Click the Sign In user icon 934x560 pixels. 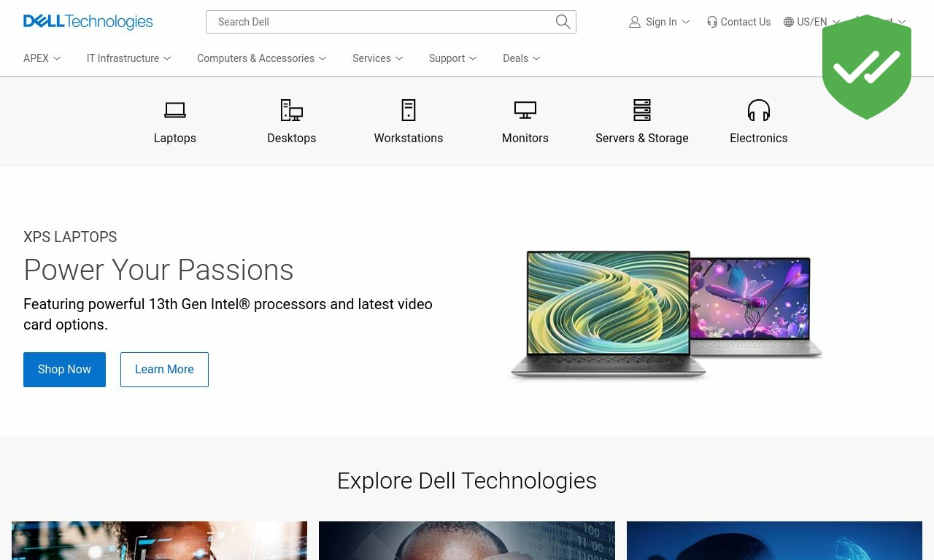pos(635,22)
